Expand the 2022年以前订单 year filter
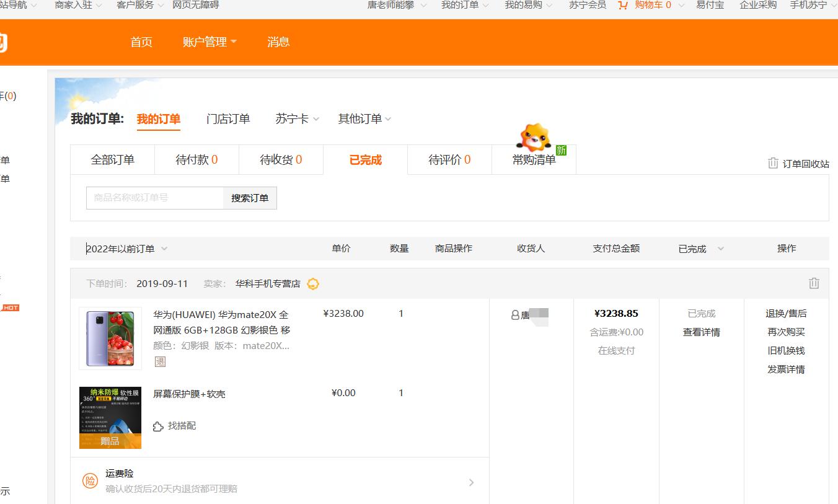This screenshot has width=838, height=504. point(124,247)
